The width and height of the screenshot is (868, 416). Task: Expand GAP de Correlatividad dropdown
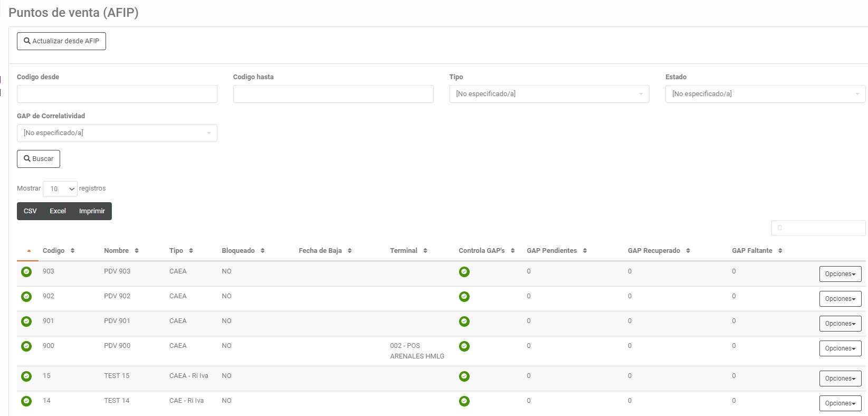click(117, 133)
